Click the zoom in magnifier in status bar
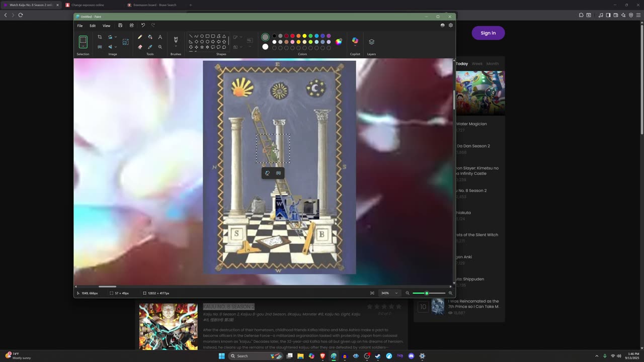644x362 pixels. pos(450,293)
